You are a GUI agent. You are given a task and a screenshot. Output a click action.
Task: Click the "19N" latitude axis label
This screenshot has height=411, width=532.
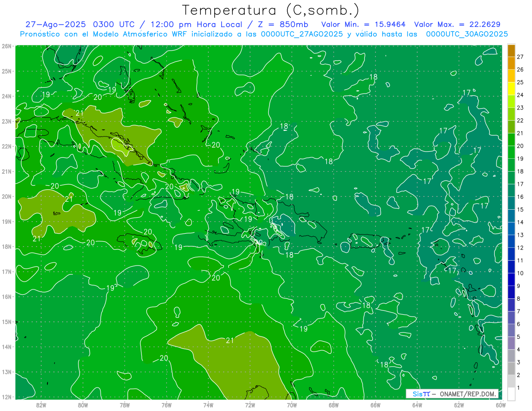point(7,222)
